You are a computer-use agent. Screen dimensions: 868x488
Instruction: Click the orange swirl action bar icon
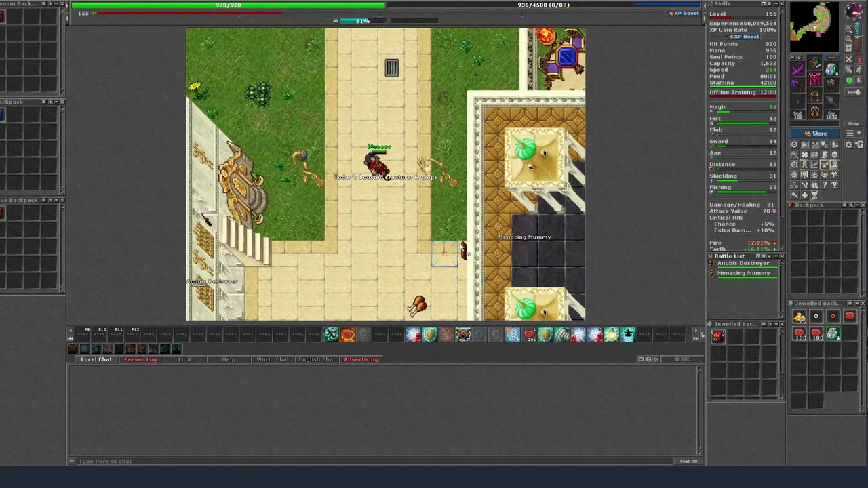tap(348, 333)
